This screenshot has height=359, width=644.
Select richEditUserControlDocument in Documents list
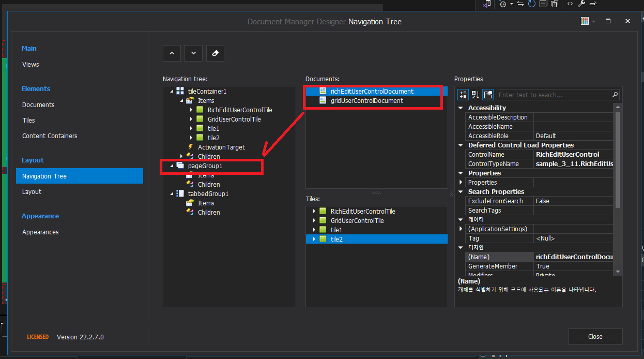(x=372, y=91)
